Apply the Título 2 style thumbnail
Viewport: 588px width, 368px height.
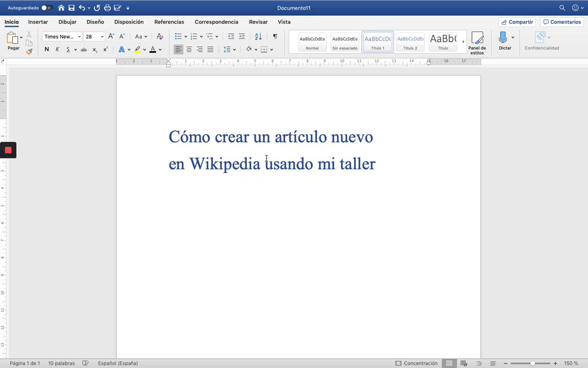[x=410, y=41]
